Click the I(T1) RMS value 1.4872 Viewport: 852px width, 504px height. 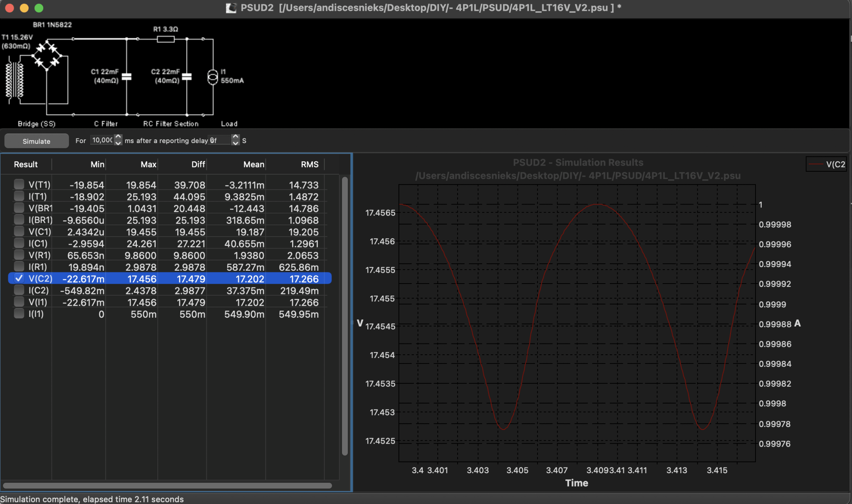tap(304, 197)
